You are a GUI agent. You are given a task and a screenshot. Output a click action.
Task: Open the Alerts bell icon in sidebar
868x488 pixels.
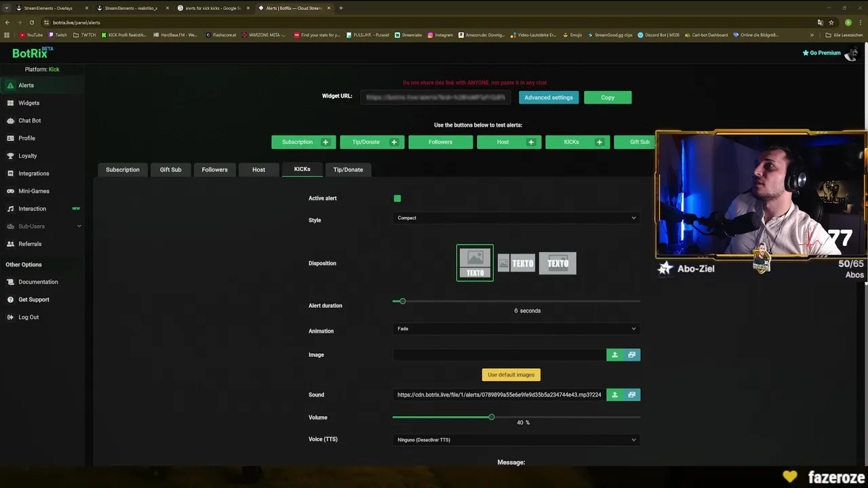click(x=10, y=85)
